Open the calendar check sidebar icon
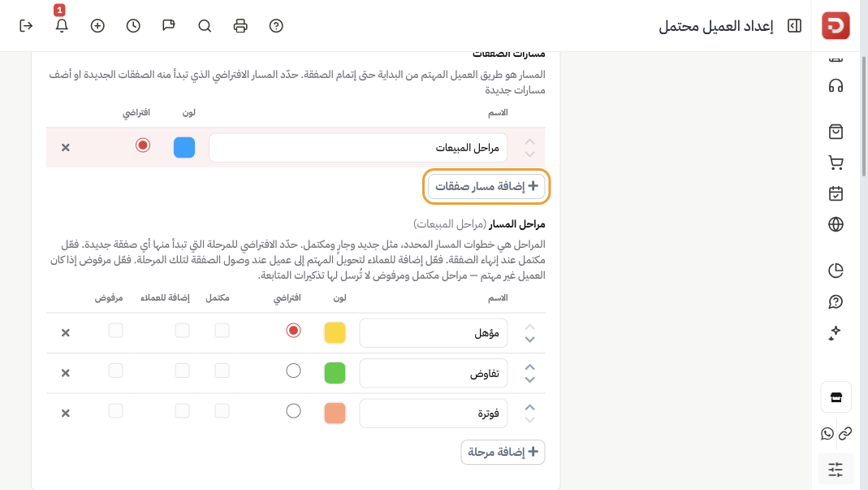 836,193
